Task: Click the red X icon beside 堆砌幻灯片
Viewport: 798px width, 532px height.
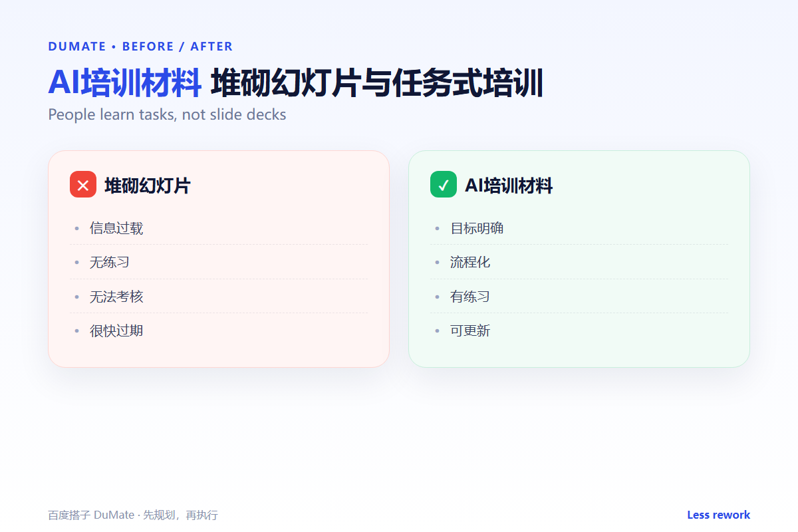Action: (x=83, y=184)
